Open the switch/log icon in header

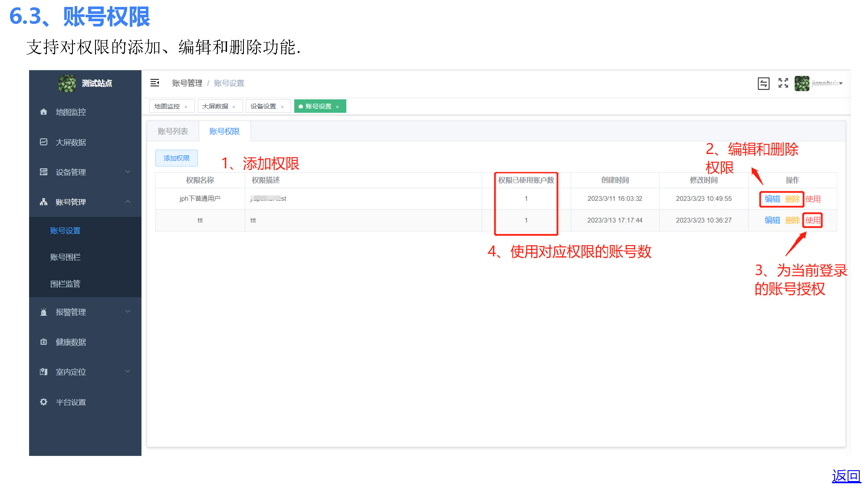click(x=763, y=83)
